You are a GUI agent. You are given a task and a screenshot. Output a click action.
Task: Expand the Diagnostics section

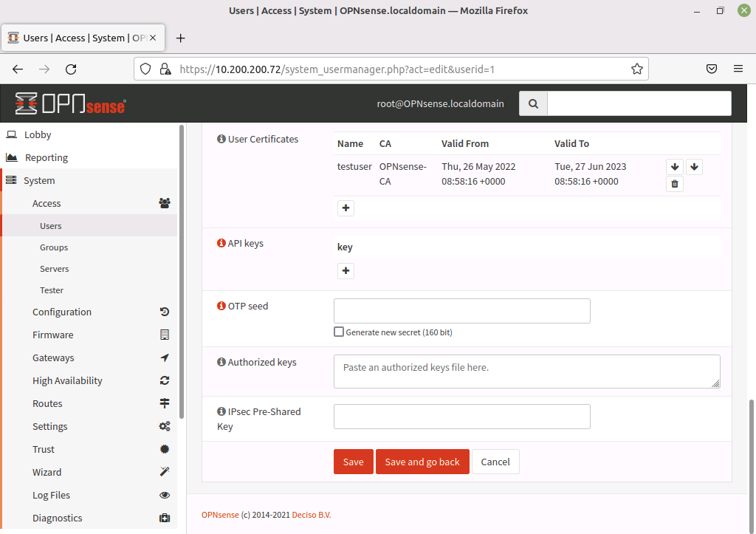coord(58,518)
